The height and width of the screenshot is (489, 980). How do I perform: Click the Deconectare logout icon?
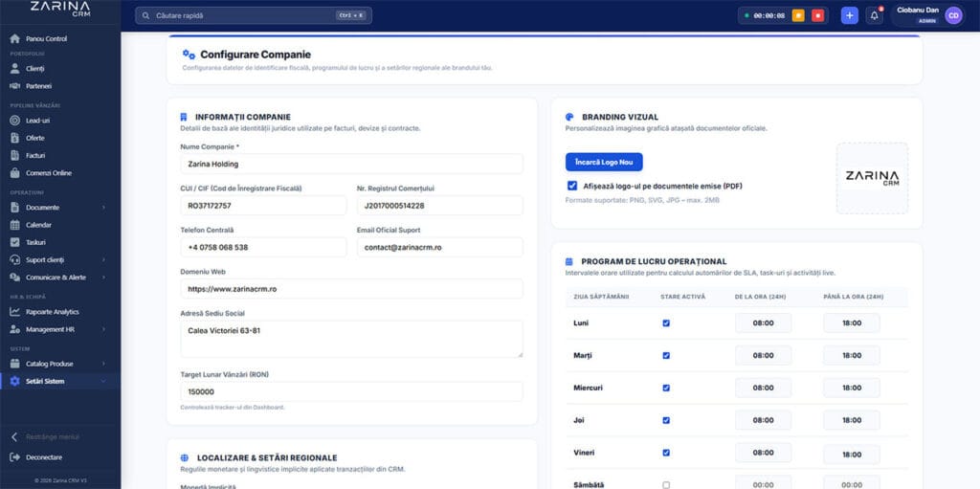click(x=15, y=457)
